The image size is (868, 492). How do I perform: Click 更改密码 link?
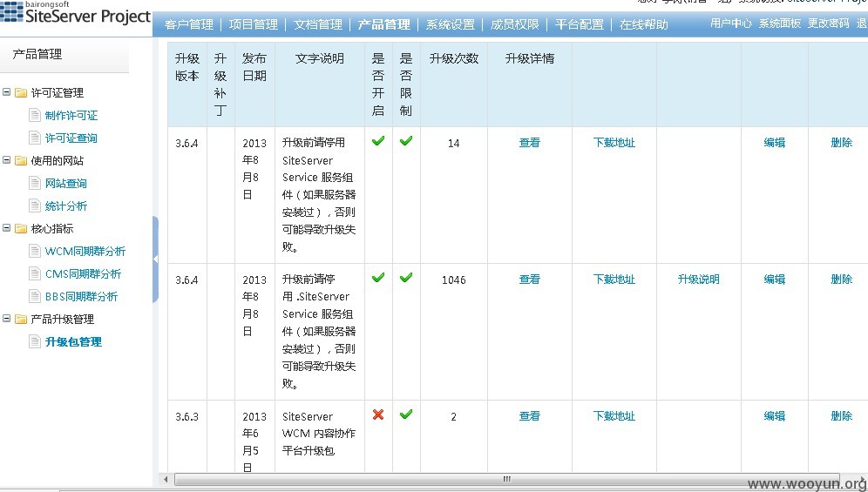[828, 24]
